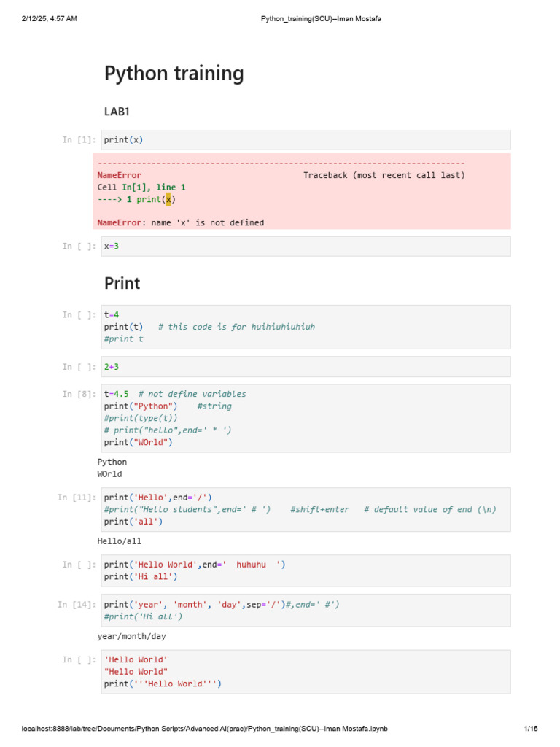
Task: Click the In [14] cell prompt
Action: pos(77,605)
